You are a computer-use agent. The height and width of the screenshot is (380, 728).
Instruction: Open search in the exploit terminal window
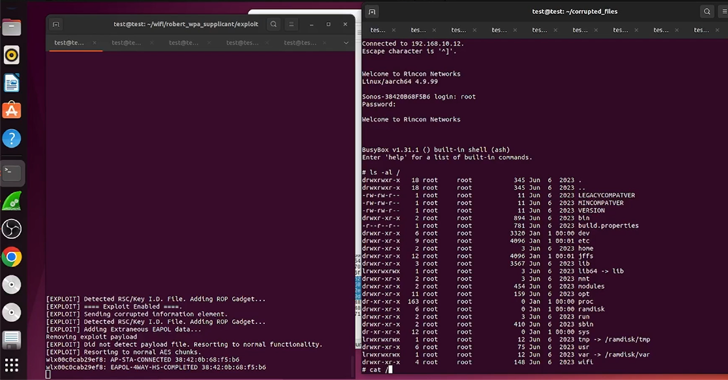(273, 24)
